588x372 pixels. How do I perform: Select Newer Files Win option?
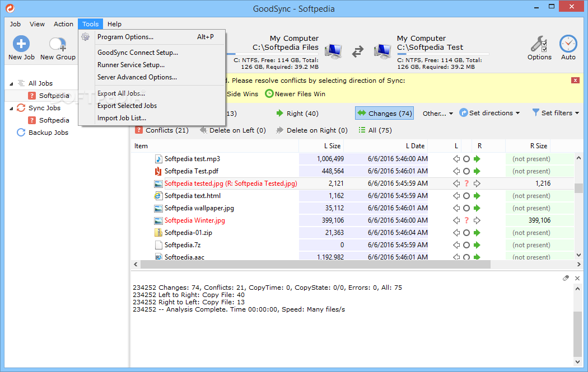295,93
